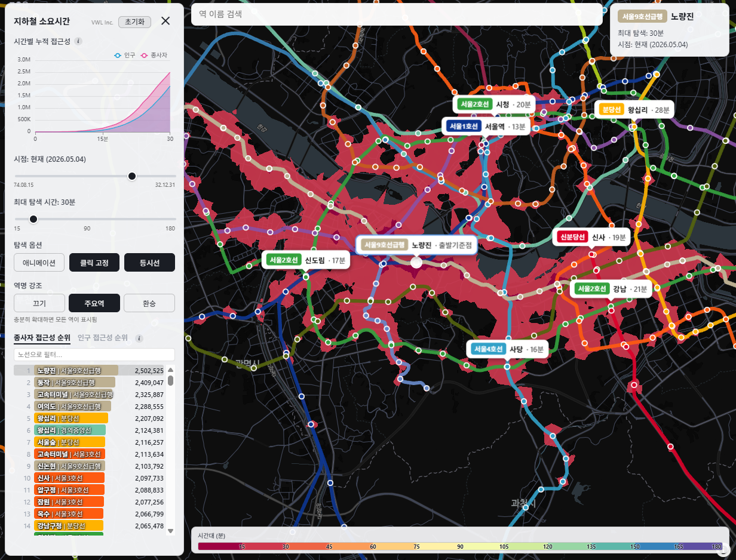Click the 왕십리 분당선 map label
This screenshot has width=736, height=560.
pos(634,110)
